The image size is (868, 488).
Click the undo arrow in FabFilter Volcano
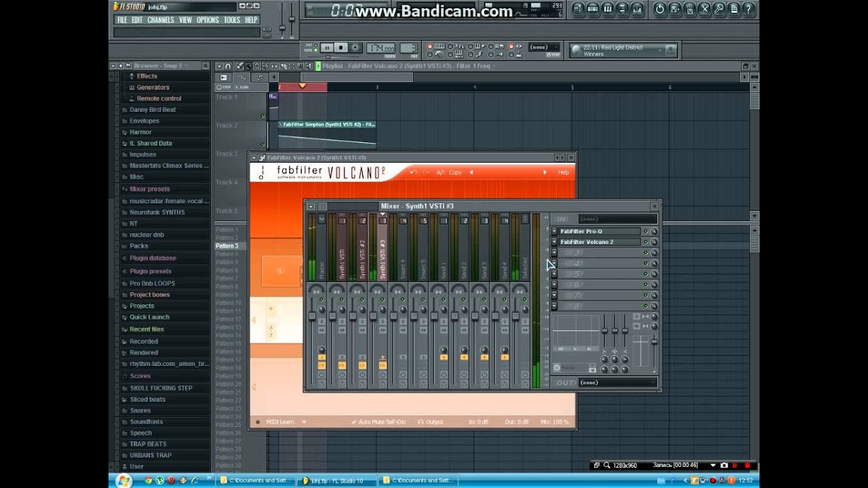[x=413, y=172]
